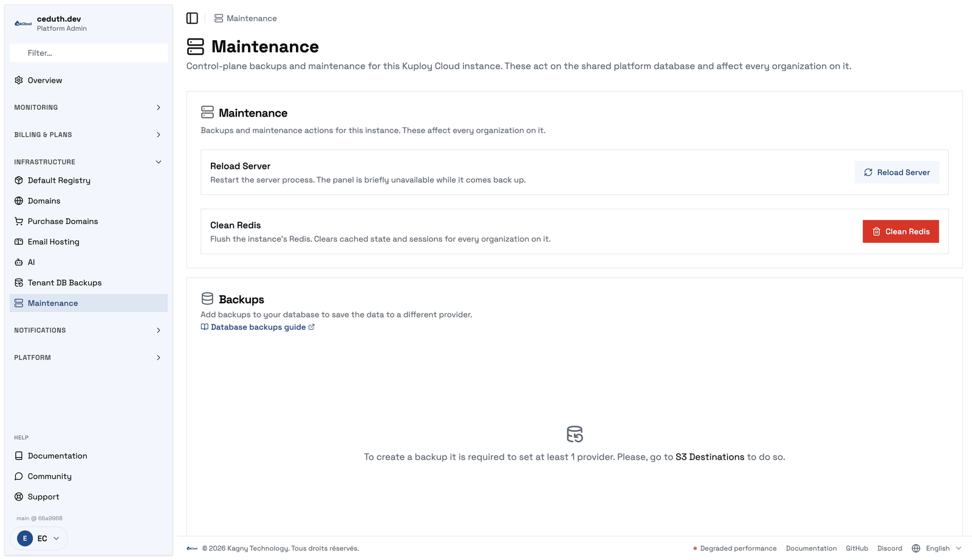The height and width of the screenshot is (560, 972).
Task: Click the Reload Server button
Action: pos(897,172)
